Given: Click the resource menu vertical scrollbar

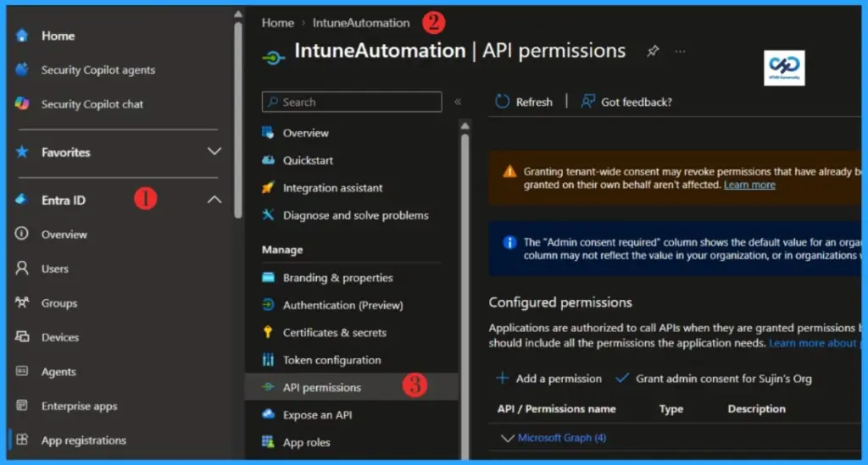Looking at the screenshot, I should 465,296.
